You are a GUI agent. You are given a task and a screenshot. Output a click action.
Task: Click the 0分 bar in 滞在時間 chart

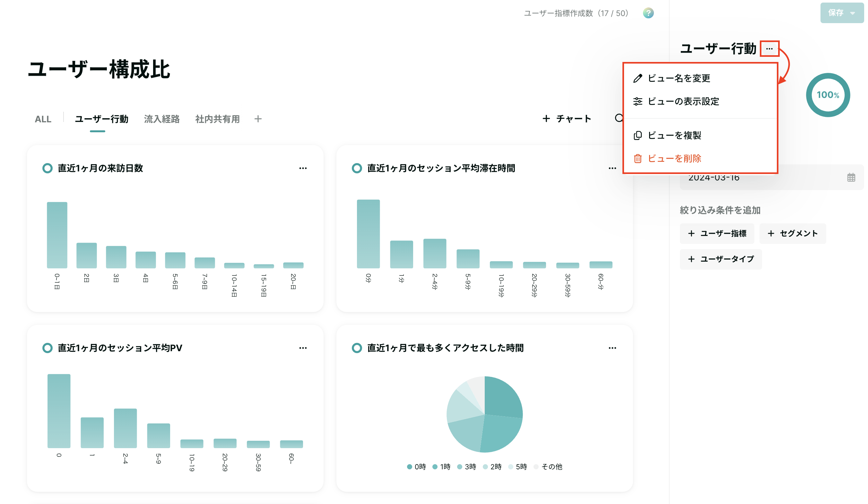(368, 234)
